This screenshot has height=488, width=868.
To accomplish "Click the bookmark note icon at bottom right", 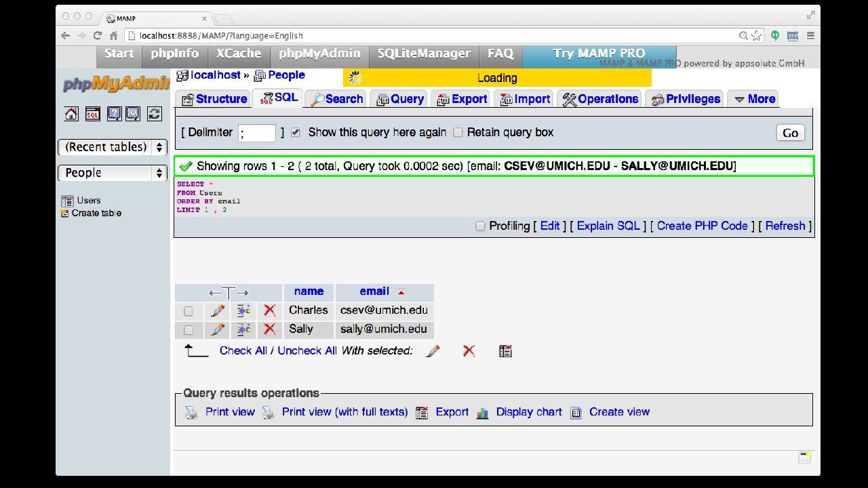I will pos(804,457).
